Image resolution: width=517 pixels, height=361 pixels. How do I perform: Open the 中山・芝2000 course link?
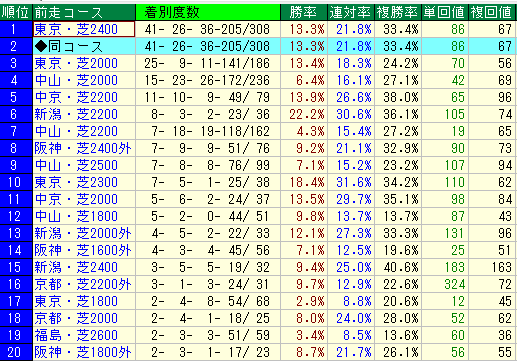tap(76, 80)
